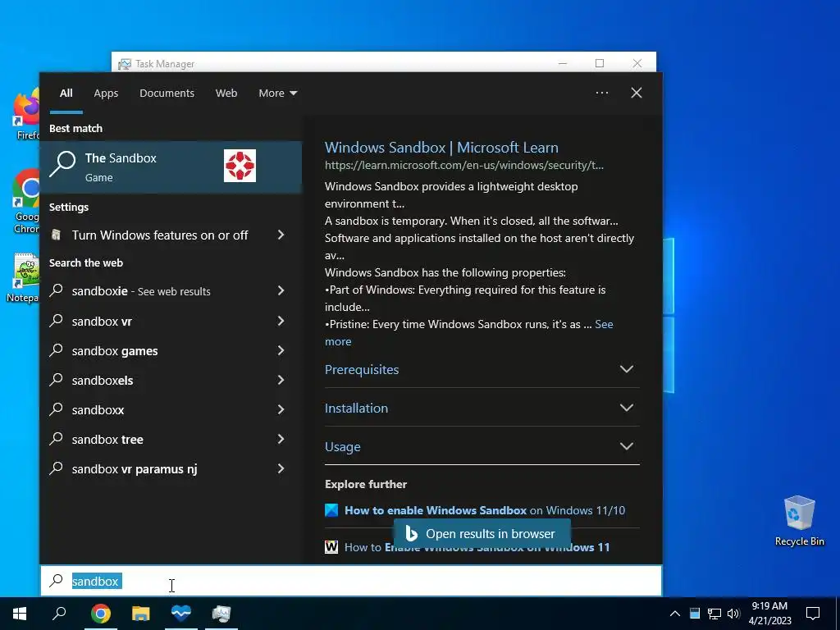
Task: Expand the sandbox vr paramus nj chevron
Action: [281, 468]
